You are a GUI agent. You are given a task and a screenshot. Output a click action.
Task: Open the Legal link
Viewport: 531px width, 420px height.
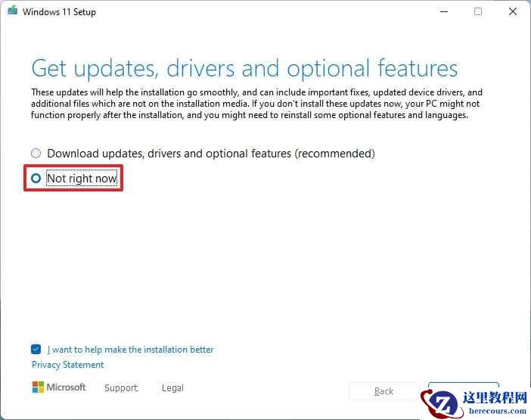172,387
